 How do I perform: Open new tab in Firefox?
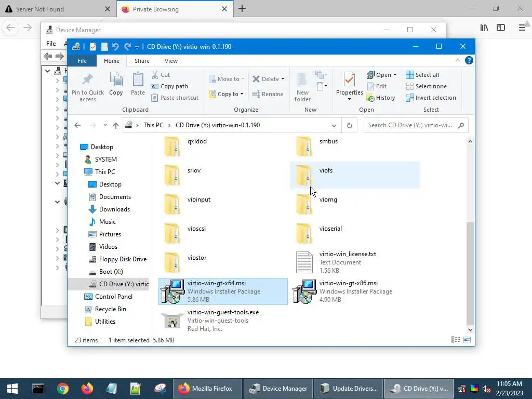tap(242, 8)
